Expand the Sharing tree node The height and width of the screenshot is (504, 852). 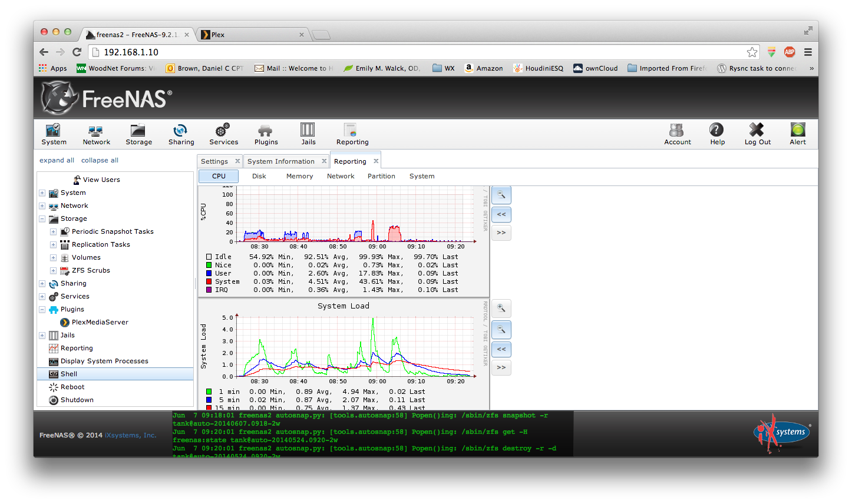click(42, 284)
